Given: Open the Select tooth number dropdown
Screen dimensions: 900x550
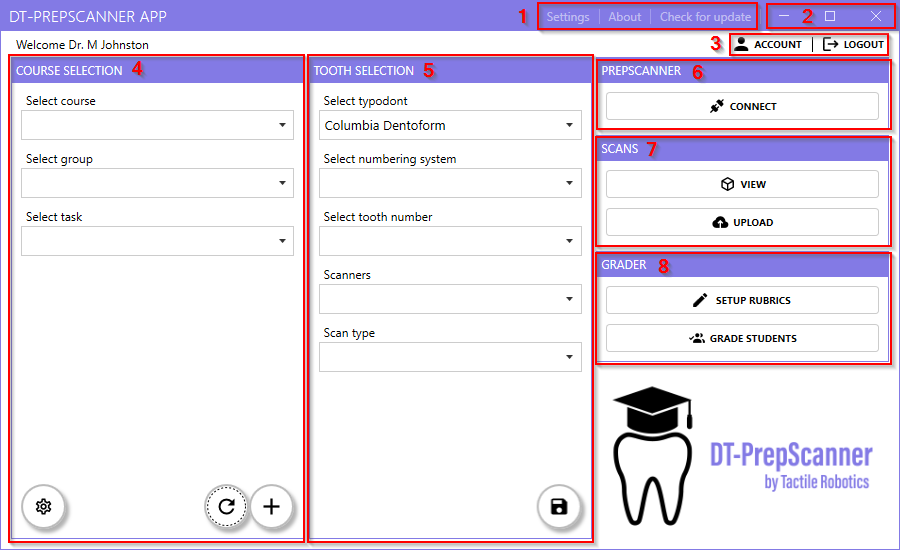Looking at the screenshot, I should tap(451, 241).
